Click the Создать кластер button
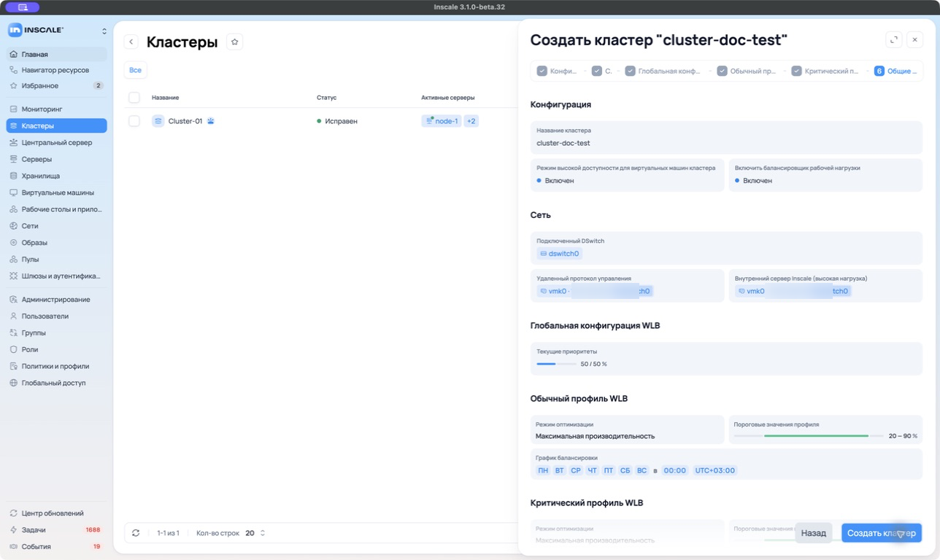This screenshot has width=940, height=560. (x=882, y=533)
